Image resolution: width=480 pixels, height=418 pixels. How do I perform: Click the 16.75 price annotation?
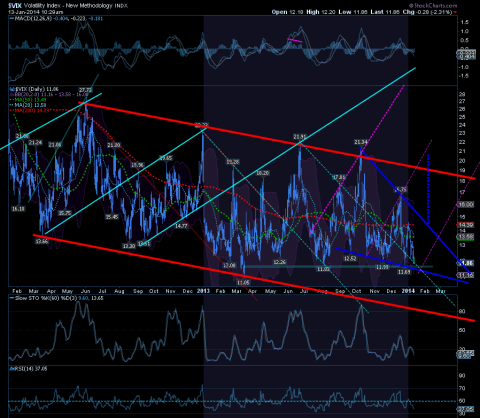pos(401,189)
